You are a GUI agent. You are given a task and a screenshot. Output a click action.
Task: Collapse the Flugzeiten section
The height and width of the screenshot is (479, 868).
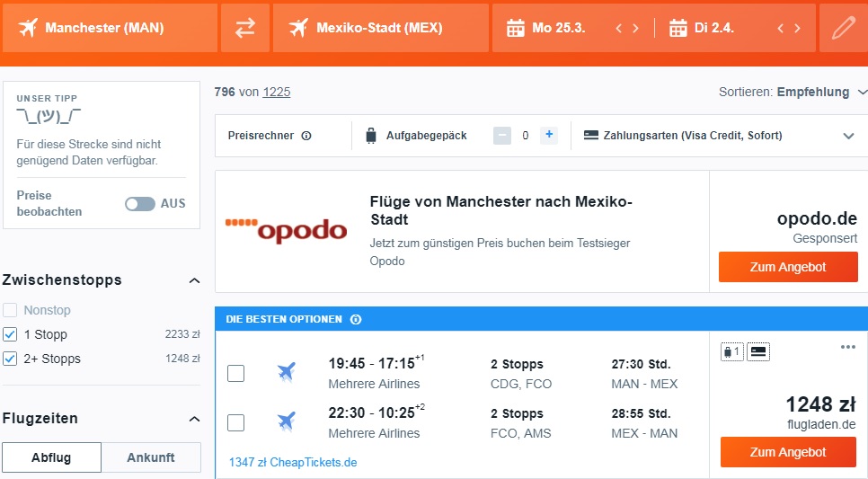194,419
